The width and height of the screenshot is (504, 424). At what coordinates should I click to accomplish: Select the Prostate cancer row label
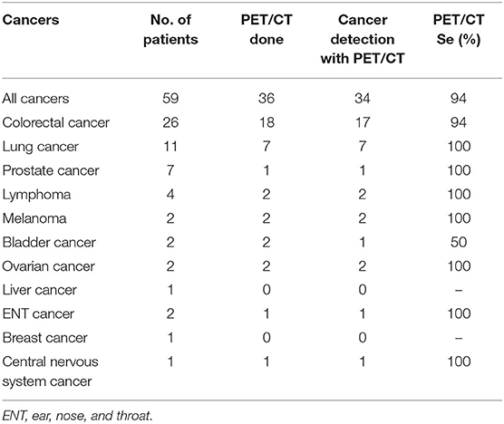click(51, 170)
